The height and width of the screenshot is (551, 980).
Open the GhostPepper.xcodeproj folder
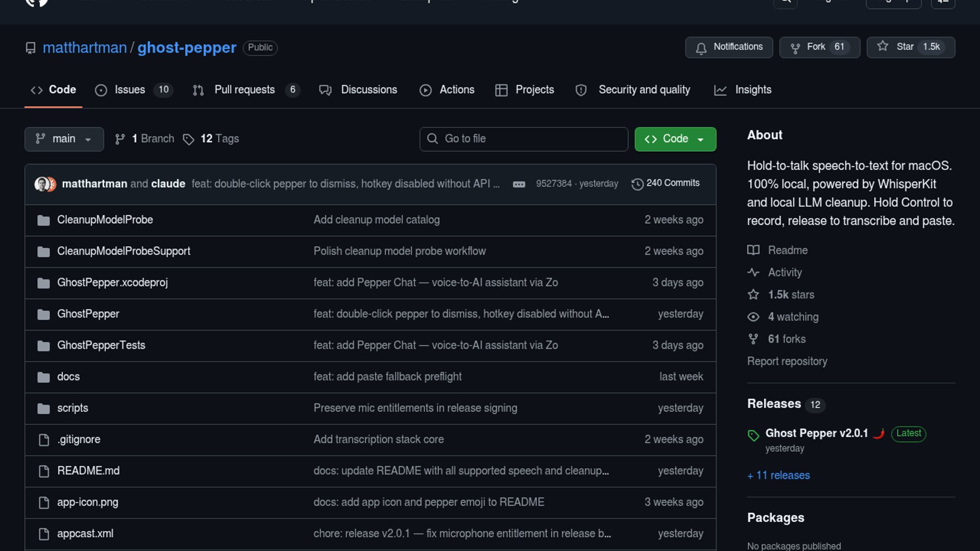(112, 283)
